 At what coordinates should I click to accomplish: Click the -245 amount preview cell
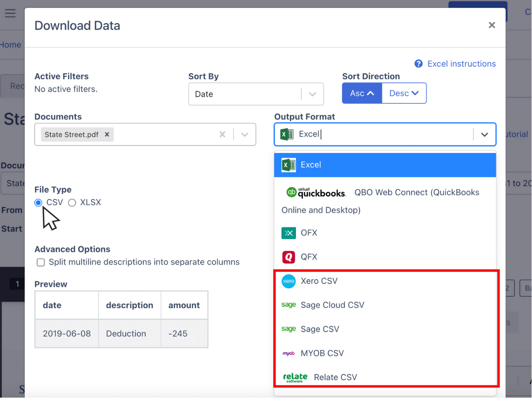(x=184, y=334)
